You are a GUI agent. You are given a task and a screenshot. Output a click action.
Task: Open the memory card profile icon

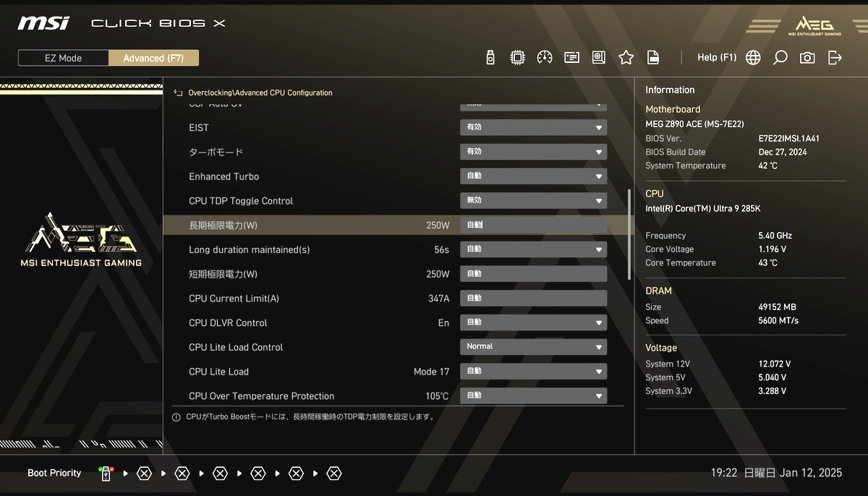[571, 58]
